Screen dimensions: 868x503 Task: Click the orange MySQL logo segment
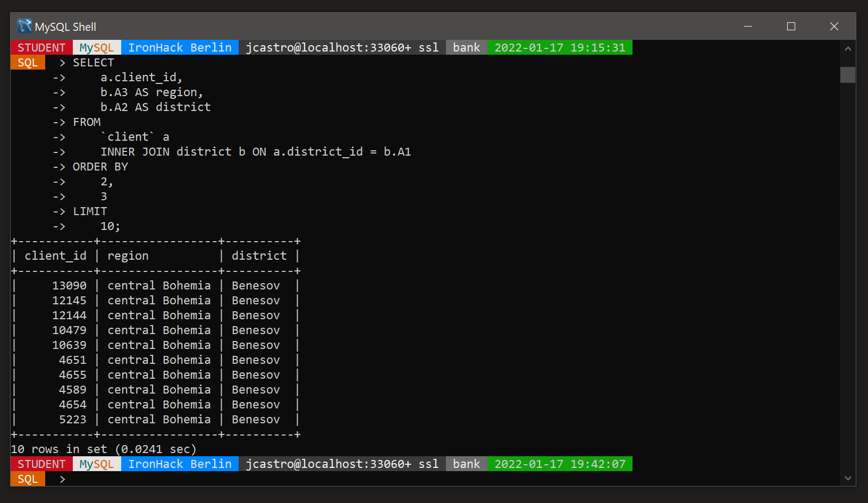click(x=96, y=47)
